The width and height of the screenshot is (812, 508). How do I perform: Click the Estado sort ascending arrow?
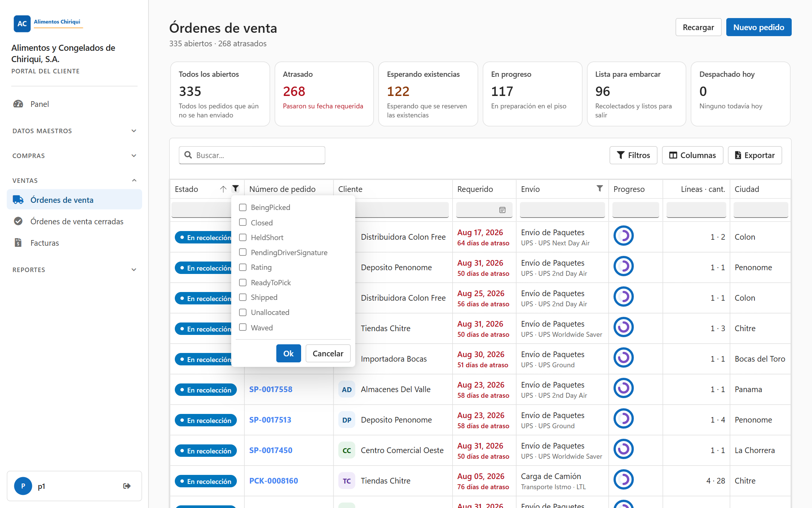[x=223, y=189]
